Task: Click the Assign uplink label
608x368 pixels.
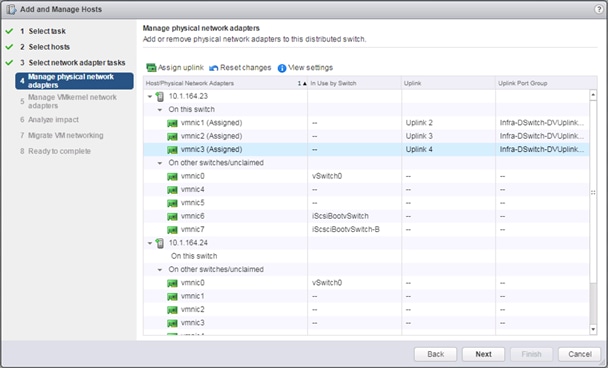Action: (x=181, y=67)
